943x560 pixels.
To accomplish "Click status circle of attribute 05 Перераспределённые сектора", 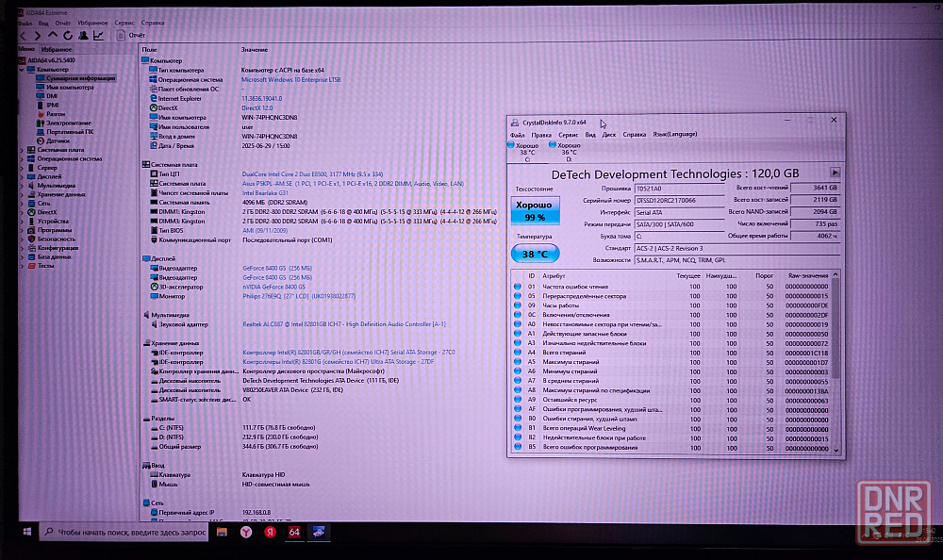I will pos(517,296).
